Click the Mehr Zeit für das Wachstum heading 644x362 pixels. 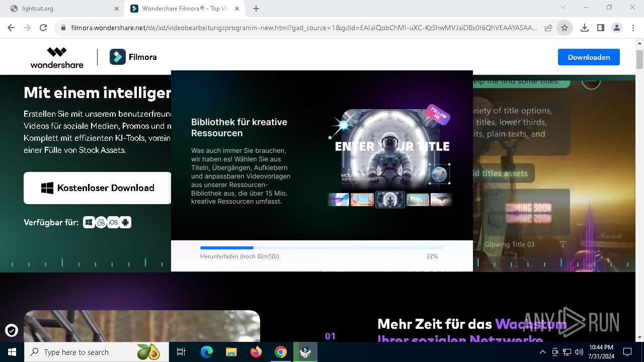coord(472,324)
